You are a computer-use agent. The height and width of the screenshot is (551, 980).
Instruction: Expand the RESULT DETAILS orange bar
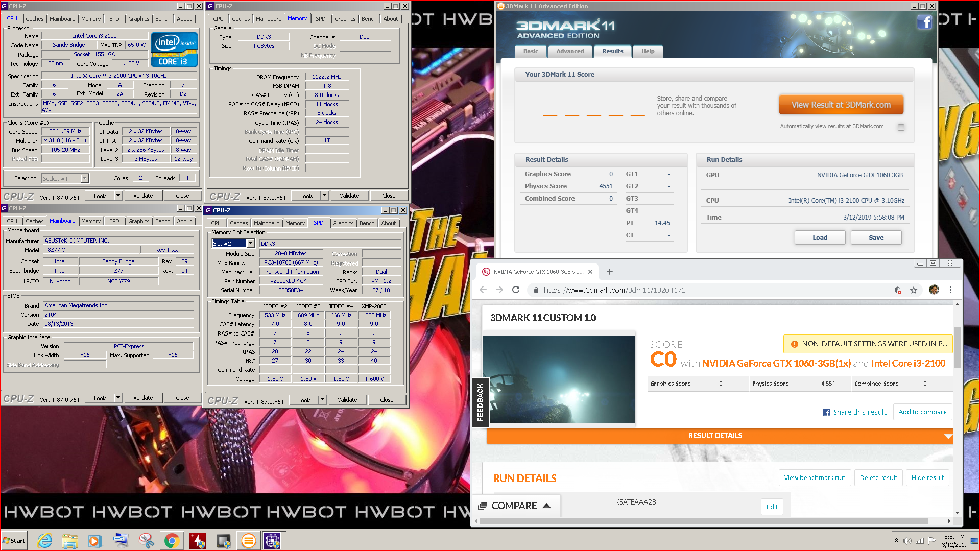pos(720,436)
